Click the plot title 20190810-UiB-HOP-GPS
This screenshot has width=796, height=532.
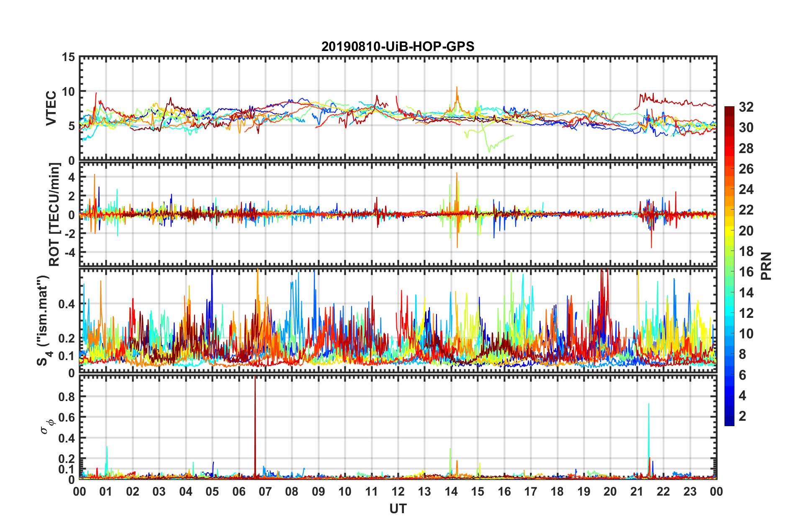coord(398,46)
